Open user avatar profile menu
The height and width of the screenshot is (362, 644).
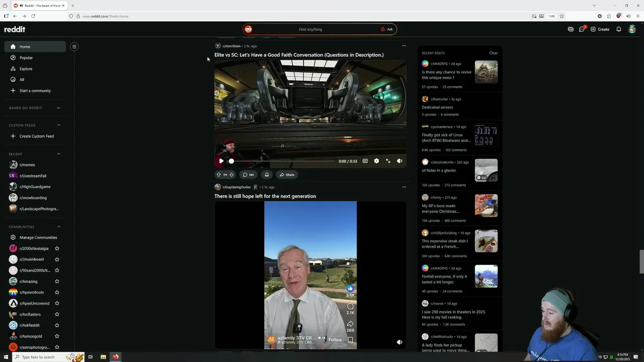632,29
